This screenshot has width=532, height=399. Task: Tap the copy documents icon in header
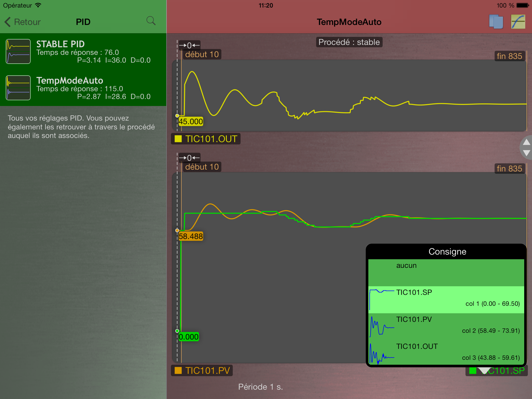click(x=496, y=22)
